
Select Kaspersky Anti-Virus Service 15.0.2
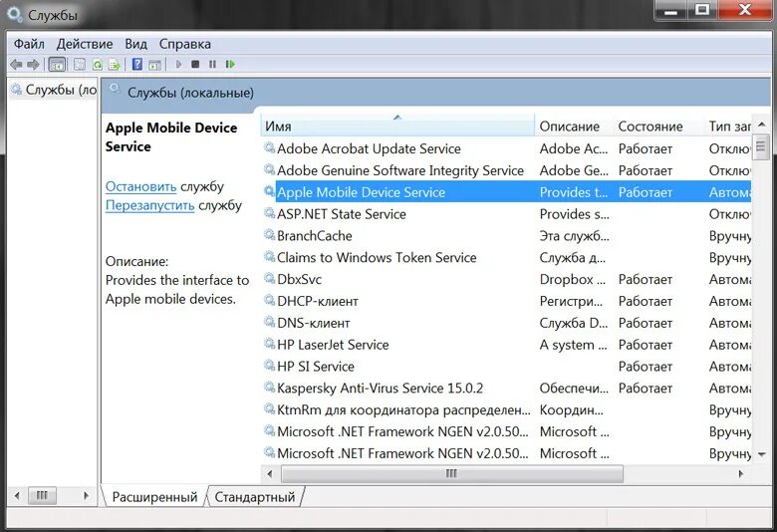506,389
